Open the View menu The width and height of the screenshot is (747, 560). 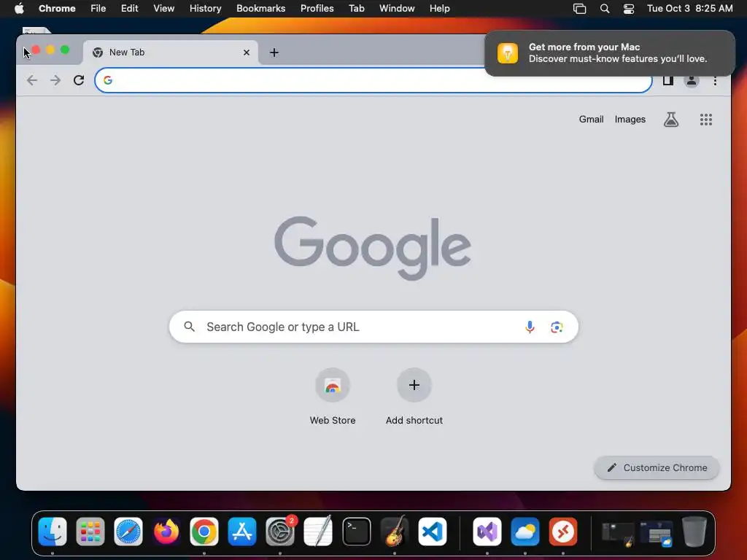[x=163, y=8]
